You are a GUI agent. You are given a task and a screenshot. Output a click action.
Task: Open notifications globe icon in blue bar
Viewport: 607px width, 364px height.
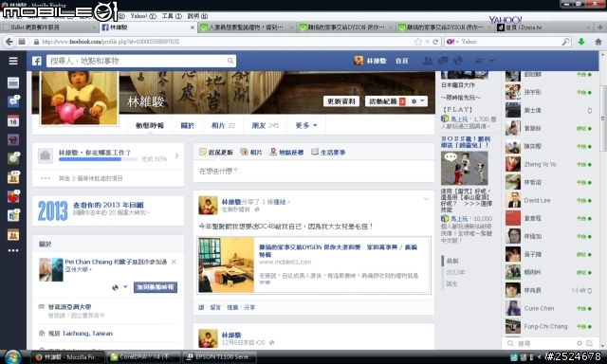[458, 61]
